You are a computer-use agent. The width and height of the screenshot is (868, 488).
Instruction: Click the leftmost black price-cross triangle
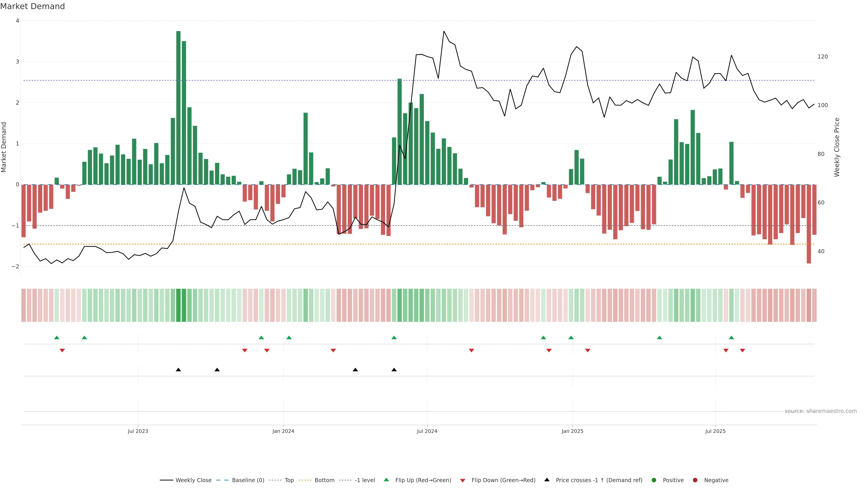179,370
